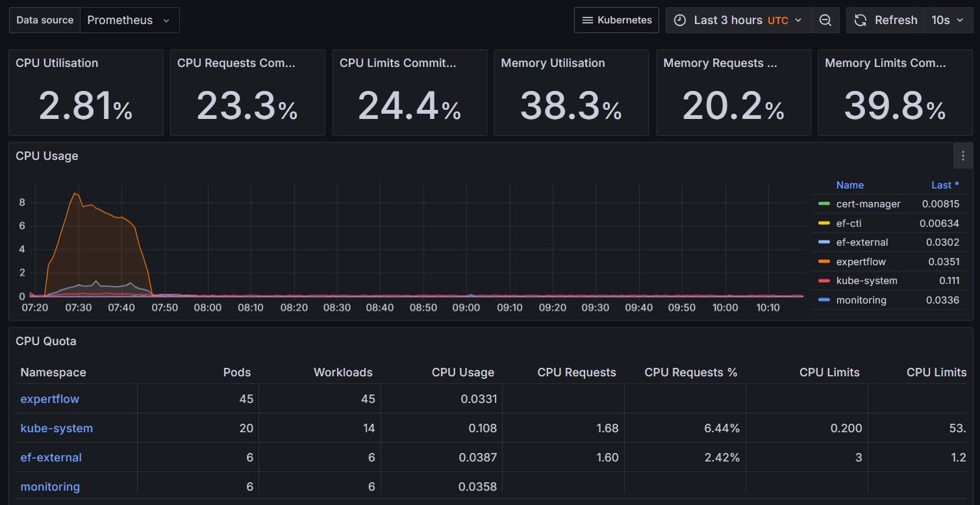980x505 pixels.
Task: Open the Kubernetes dashboard links menu
Action: [616, 20]
